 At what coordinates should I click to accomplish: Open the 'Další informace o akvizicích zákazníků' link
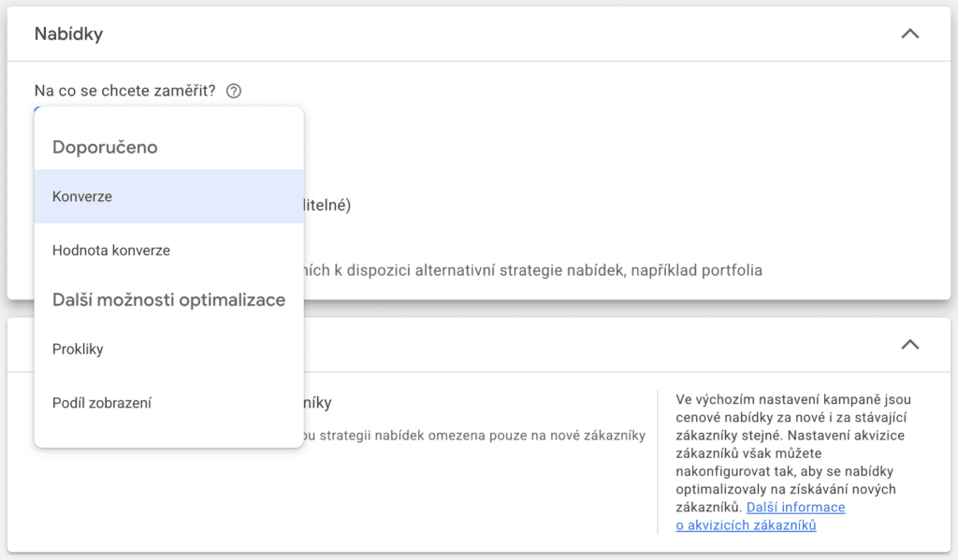click(795, 507)
